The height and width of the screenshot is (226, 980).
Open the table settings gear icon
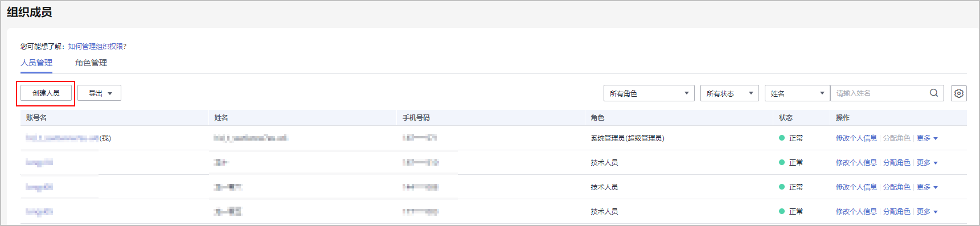pyautogui.click(x=959, y=93)
